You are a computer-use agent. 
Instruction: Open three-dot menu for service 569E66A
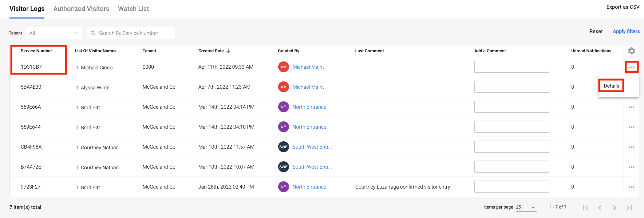631,107
